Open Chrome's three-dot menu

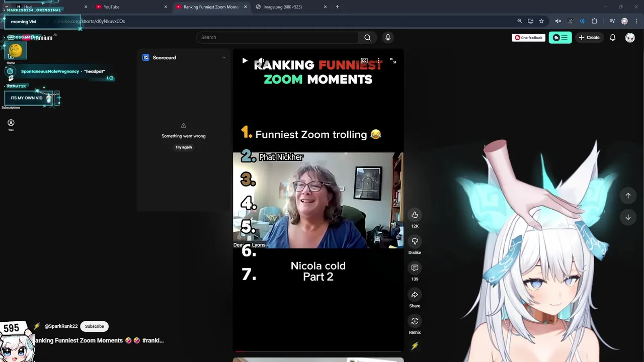636,21
